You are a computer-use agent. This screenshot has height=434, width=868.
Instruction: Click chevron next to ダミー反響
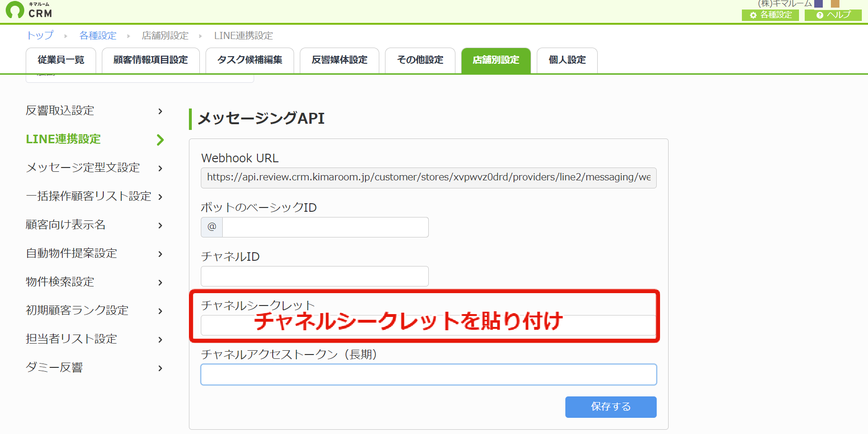[x=160, y=368]
